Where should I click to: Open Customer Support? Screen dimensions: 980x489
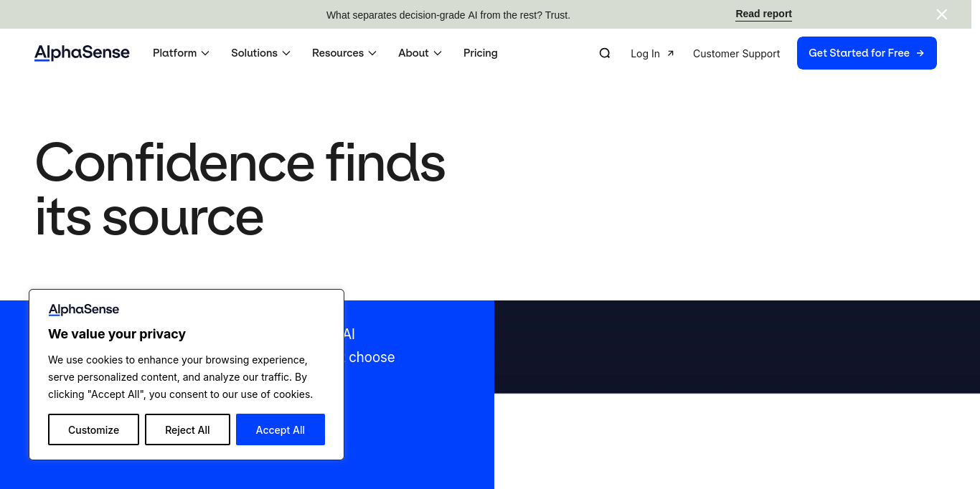click(736, 54)
